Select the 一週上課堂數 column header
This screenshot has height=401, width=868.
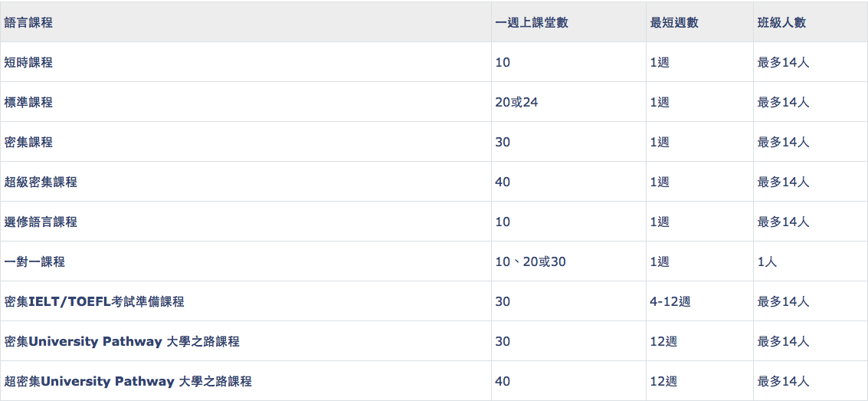532,23
